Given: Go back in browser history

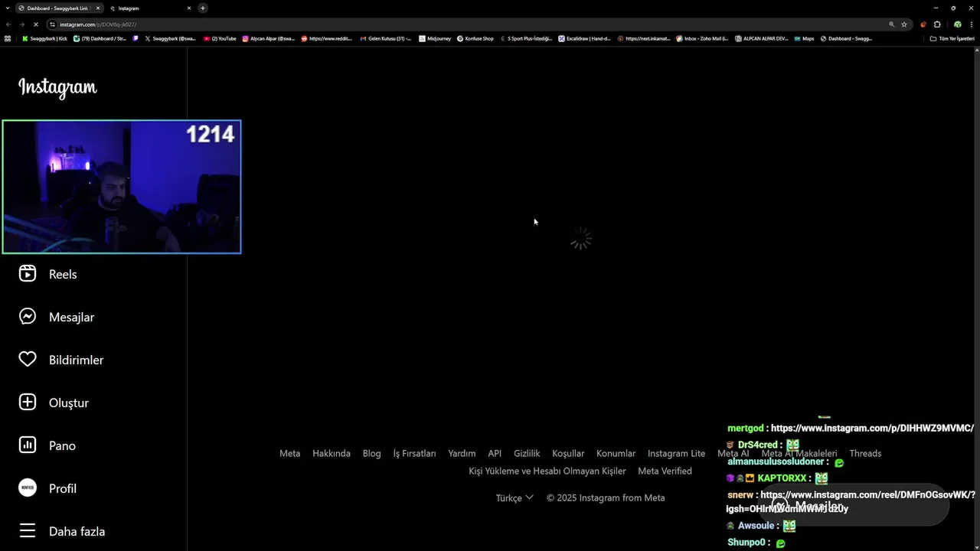Looking at the screenshot, I should 8,24.
